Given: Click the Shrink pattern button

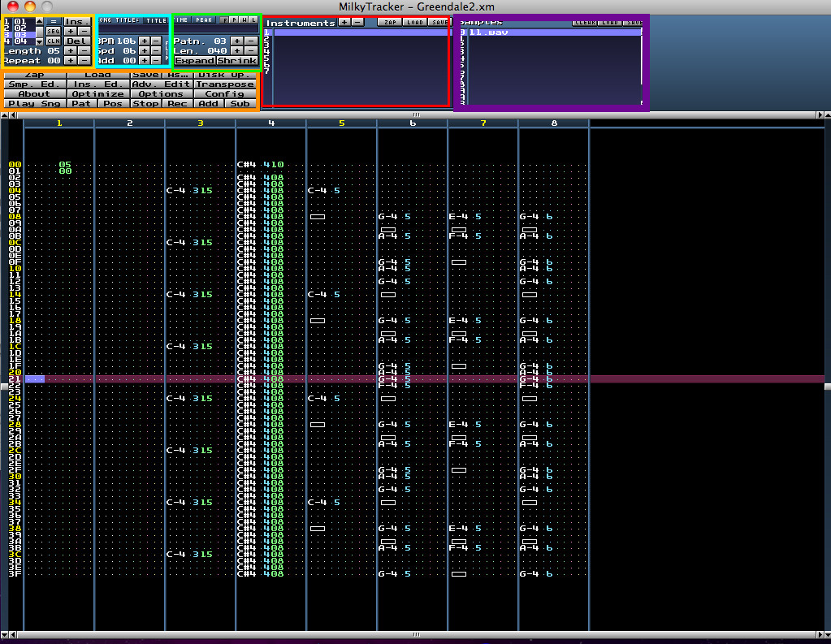Looking at the screenshot, I should coord(237,60).
